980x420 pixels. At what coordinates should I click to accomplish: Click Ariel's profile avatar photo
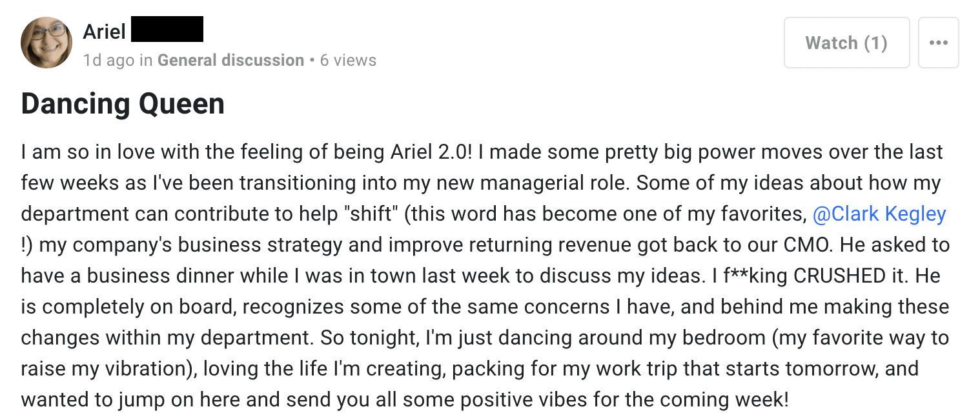46,43
